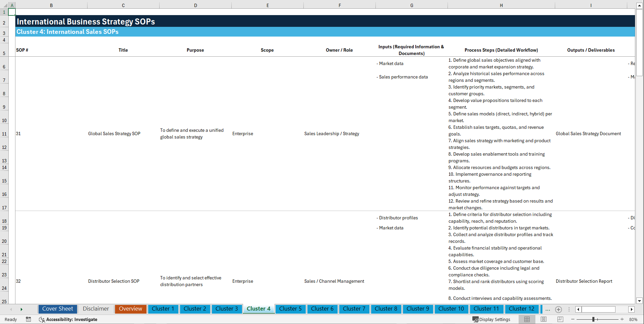Click the Select All corner button

(x=4, y=5)
